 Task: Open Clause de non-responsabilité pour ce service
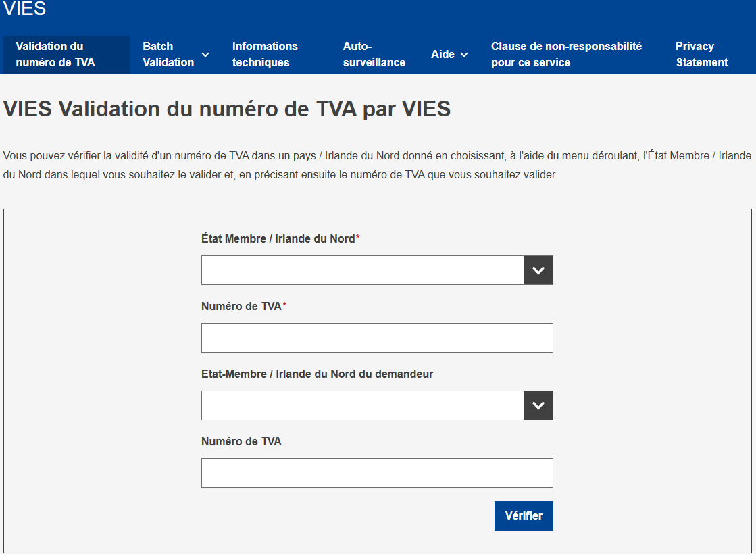(566, 55)
